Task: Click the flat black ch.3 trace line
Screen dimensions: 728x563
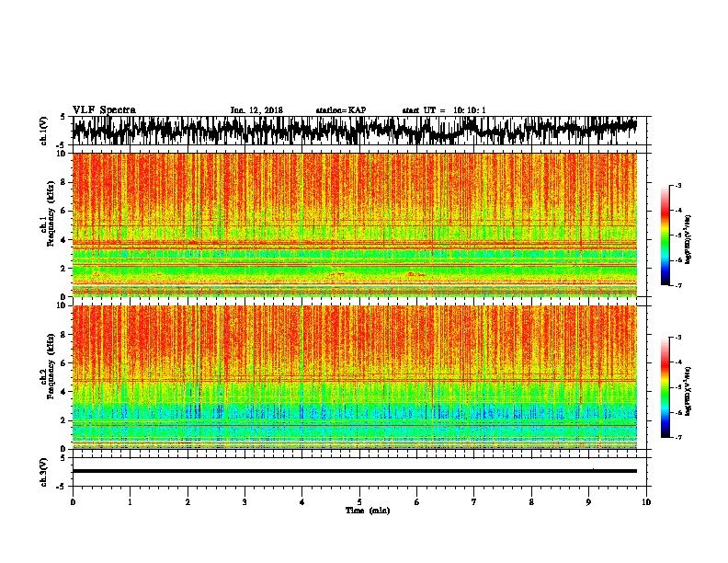Action: pos(354,471)
